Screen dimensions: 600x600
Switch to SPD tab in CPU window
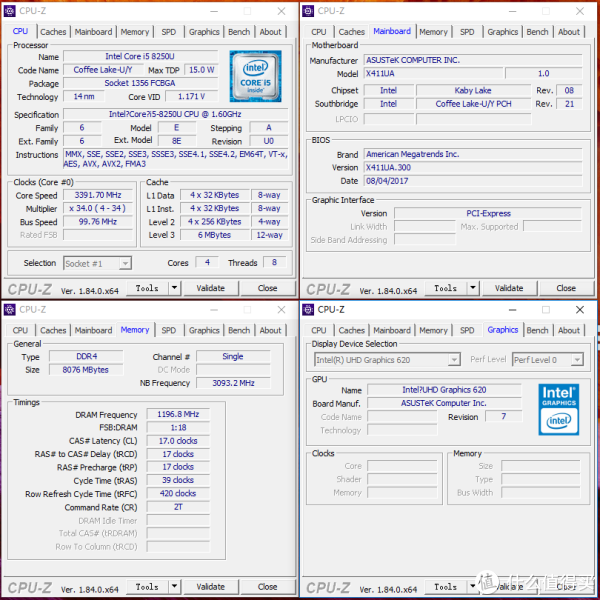tap(168, 32)
